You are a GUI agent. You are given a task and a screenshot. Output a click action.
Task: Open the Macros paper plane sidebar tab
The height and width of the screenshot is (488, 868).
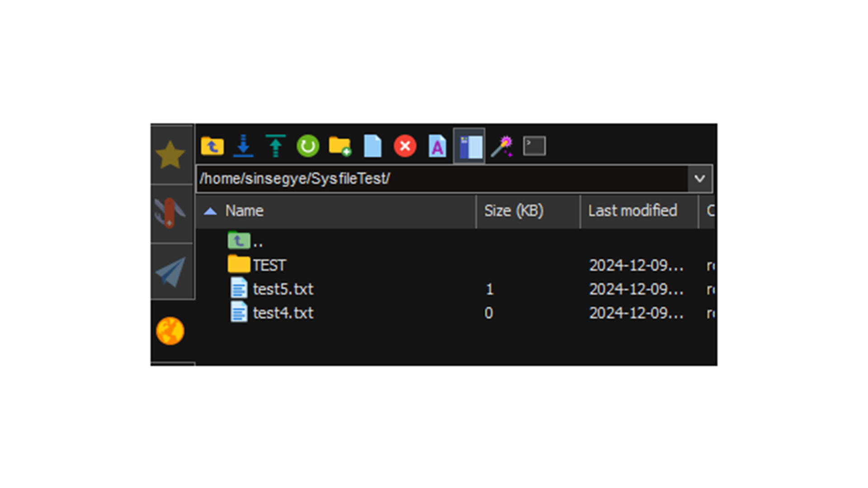170,272
